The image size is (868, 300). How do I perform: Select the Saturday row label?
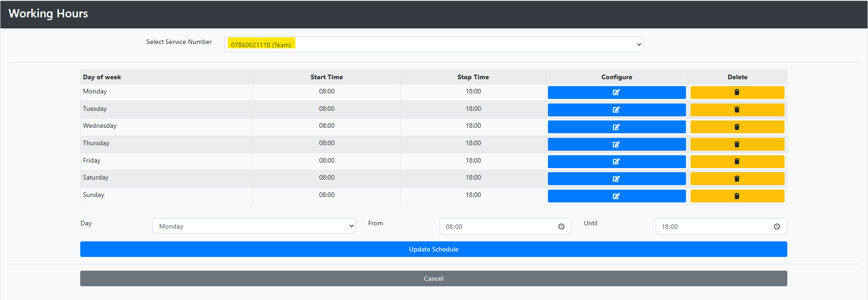(x=96, y=177)
